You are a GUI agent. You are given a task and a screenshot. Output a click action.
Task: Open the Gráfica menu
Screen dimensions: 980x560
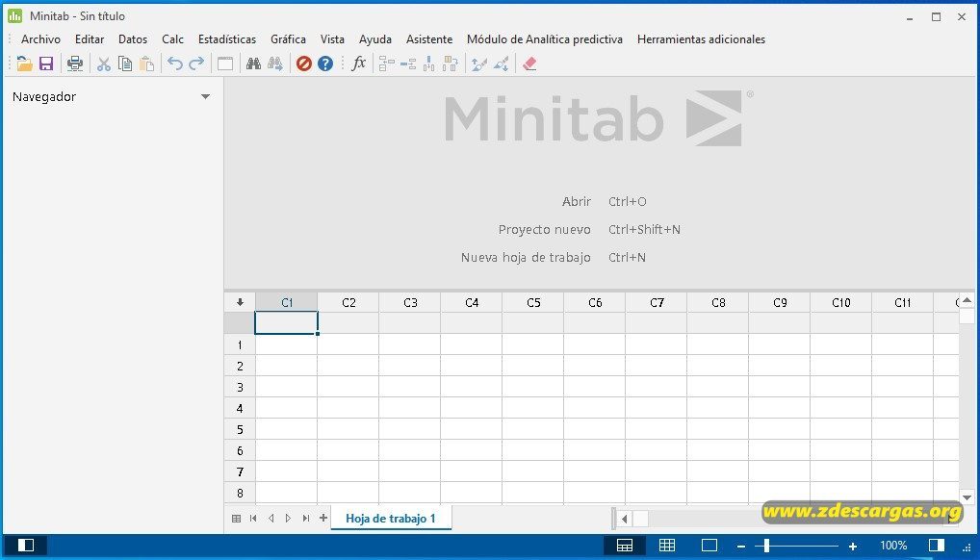pyautogui.click(x=288, y=38)
